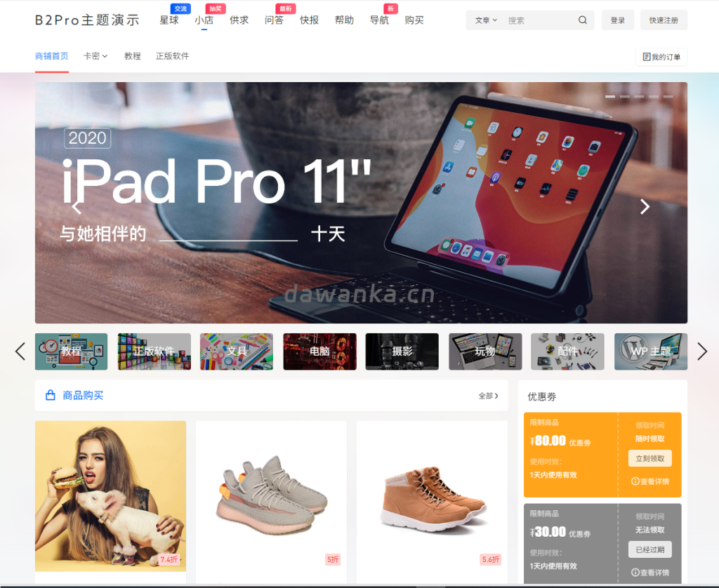Open 我的订单 button
Viewport: 719px width, 588px height.
tap(661, 57)
